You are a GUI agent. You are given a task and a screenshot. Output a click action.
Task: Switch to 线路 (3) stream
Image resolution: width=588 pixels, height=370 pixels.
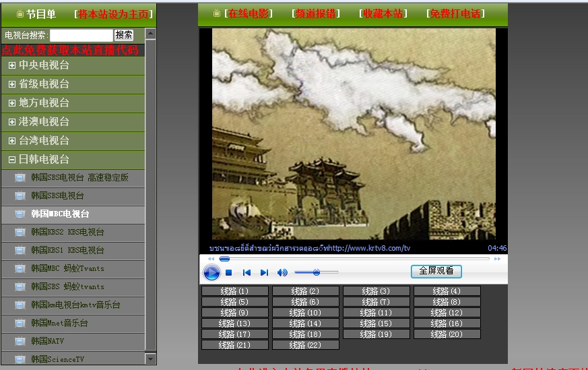tap(376, 291)
